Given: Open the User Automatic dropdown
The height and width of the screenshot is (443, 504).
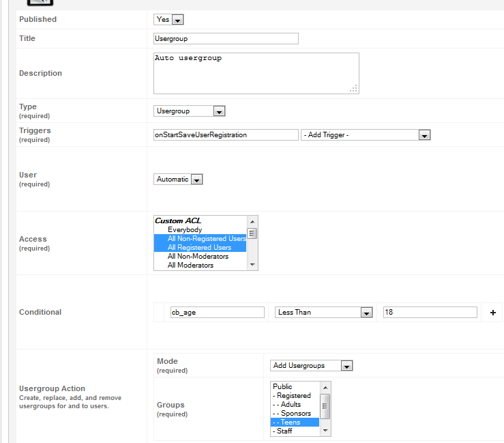Looking at the screenshot, I should pos(178,180).
